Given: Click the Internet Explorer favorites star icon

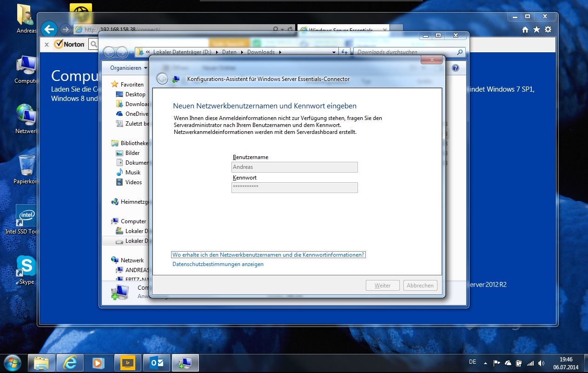Looking at the screenshot, I should (536, 29).
